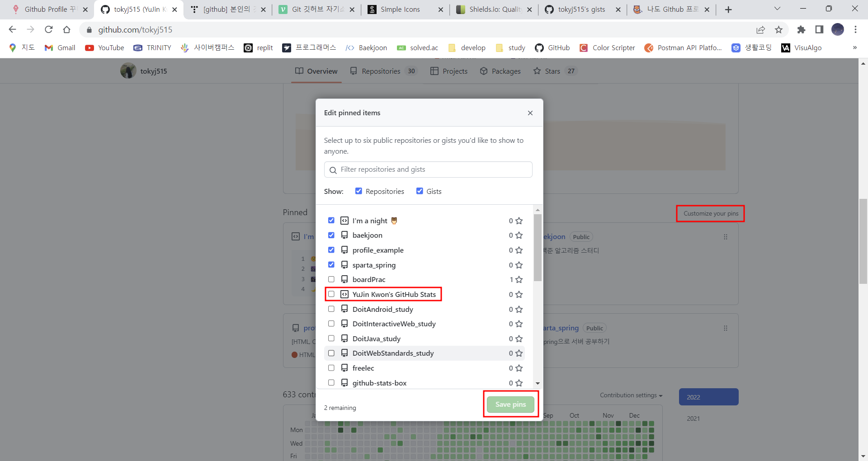Uncheck the I'm a night gist
The height and width of the screenshot is (461, 868).
tap(331, 221)
